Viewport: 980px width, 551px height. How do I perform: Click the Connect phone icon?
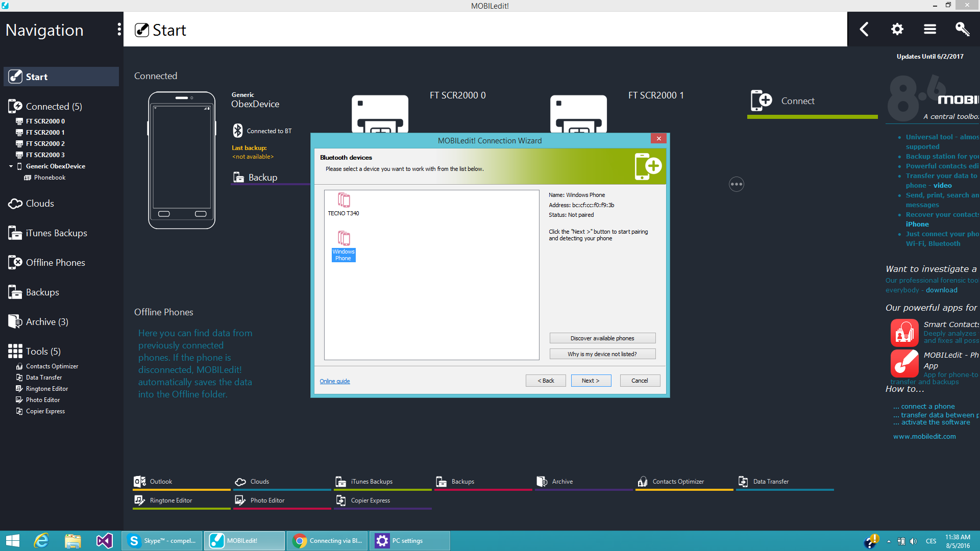click(761, 101)
